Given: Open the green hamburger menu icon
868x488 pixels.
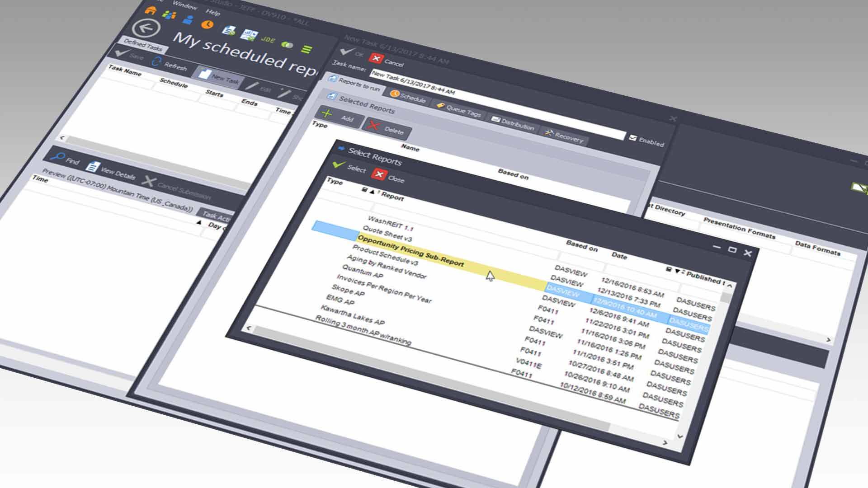Looking at the screenshot, I should (x=307, y=49).
